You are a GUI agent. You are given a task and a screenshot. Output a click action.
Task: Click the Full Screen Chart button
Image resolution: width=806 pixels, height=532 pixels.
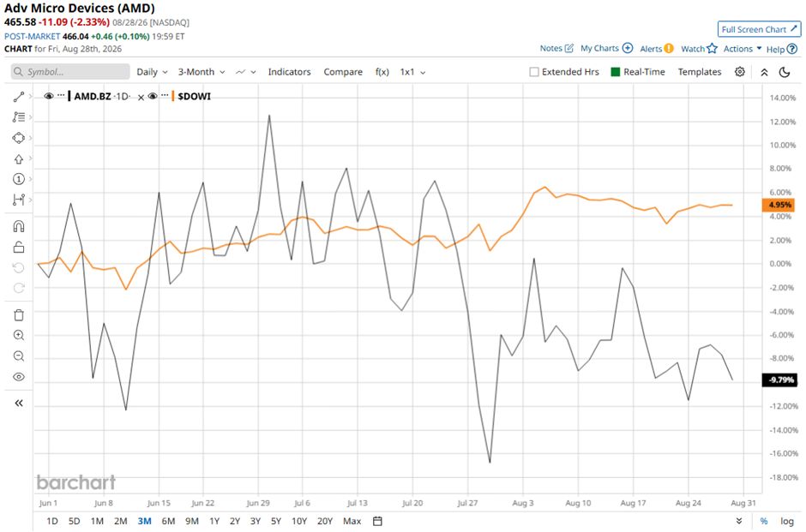pyautogui.click(x=759, y=29)
